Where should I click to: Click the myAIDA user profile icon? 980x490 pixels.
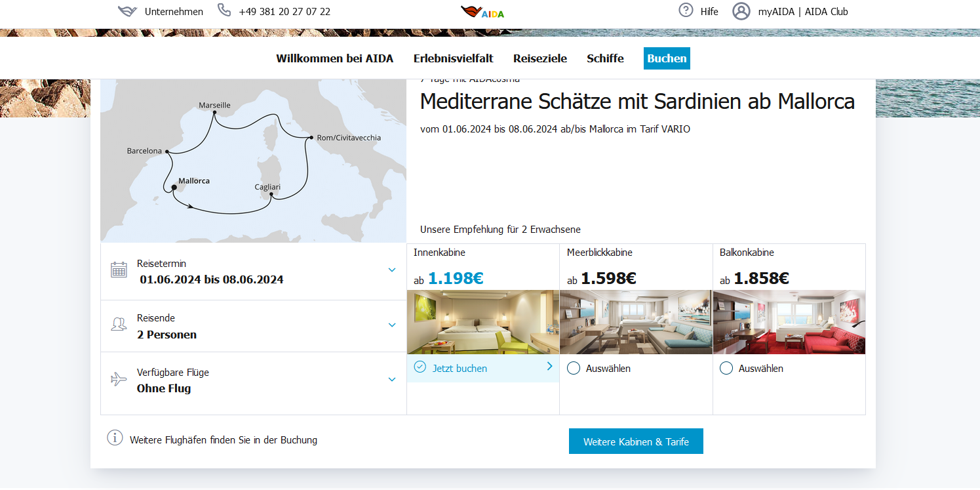741,11
